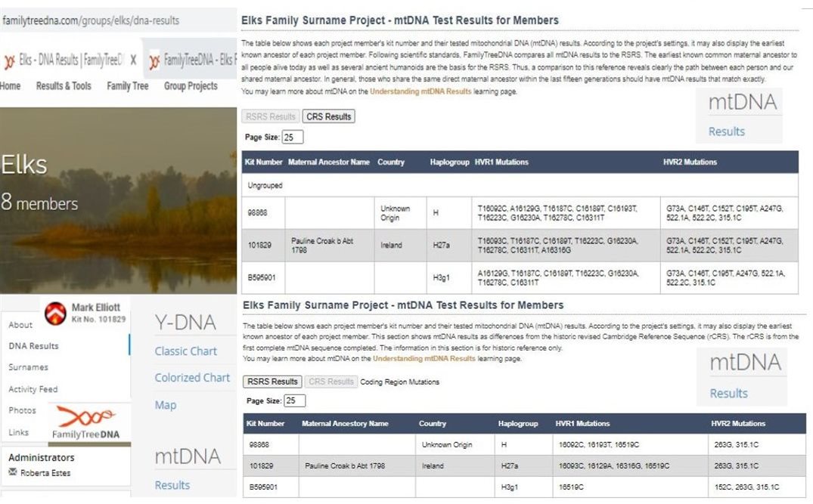Go to the Home menu item
This screenshot has width=813, height=504.
point(11,86)
